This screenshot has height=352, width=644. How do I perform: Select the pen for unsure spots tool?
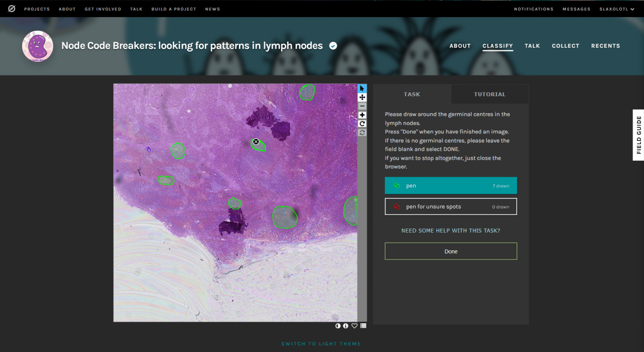[x=451, y=206]
